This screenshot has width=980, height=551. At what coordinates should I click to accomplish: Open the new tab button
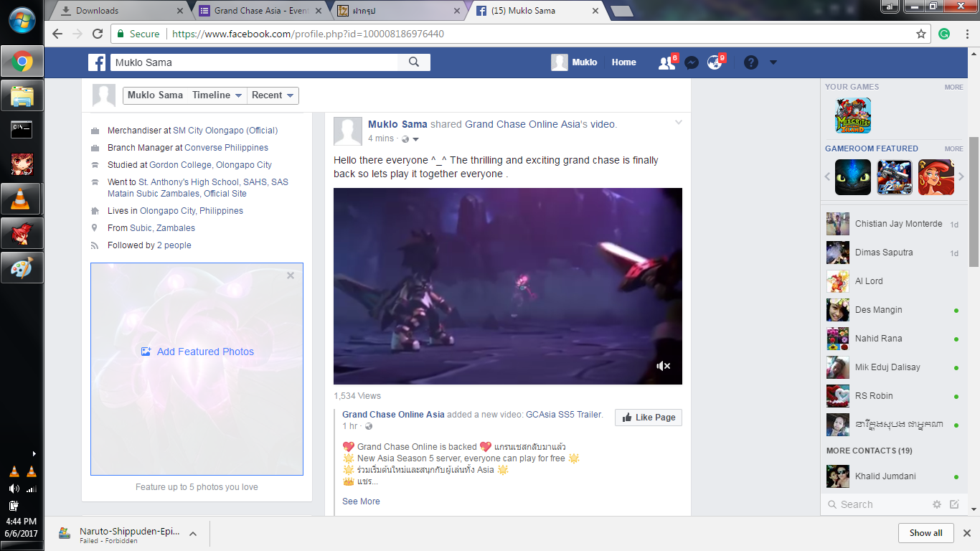tap(621, 11)
